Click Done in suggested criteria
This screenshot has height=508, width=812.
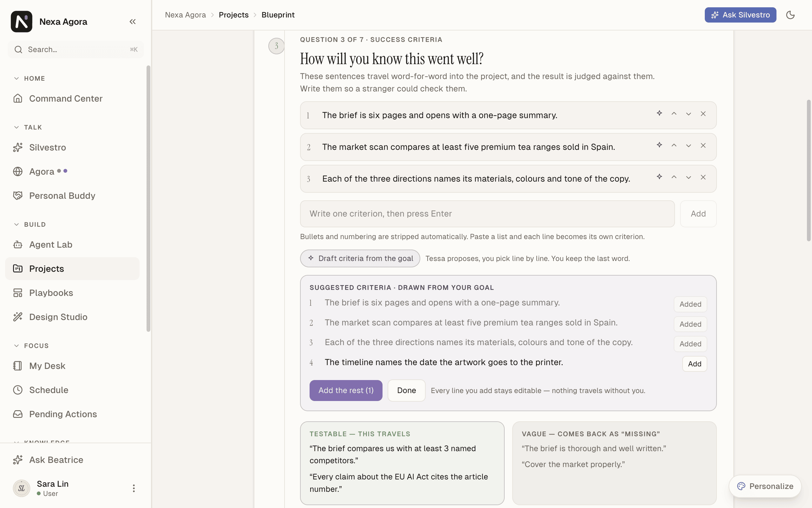tap(406, 391)
